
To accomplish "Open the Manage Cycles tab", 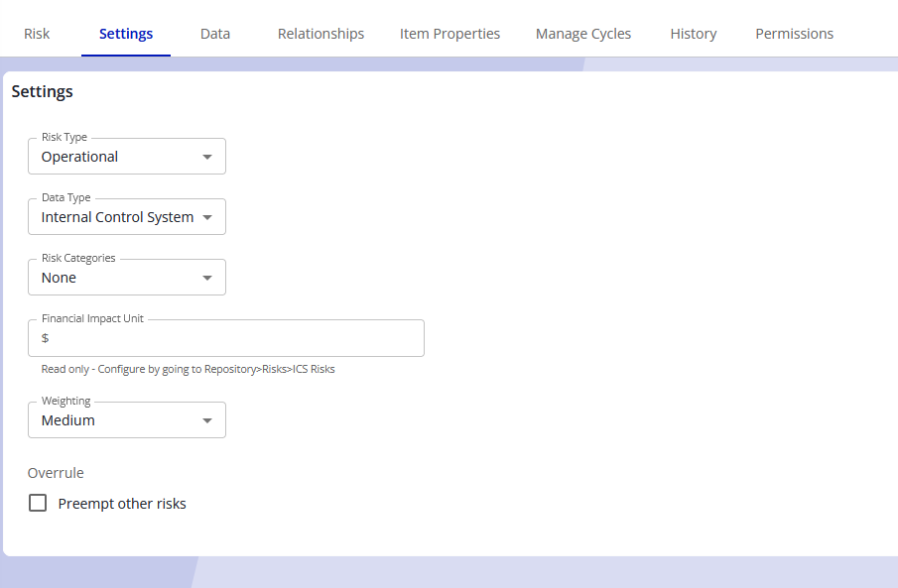I will [x=583, y=34].
